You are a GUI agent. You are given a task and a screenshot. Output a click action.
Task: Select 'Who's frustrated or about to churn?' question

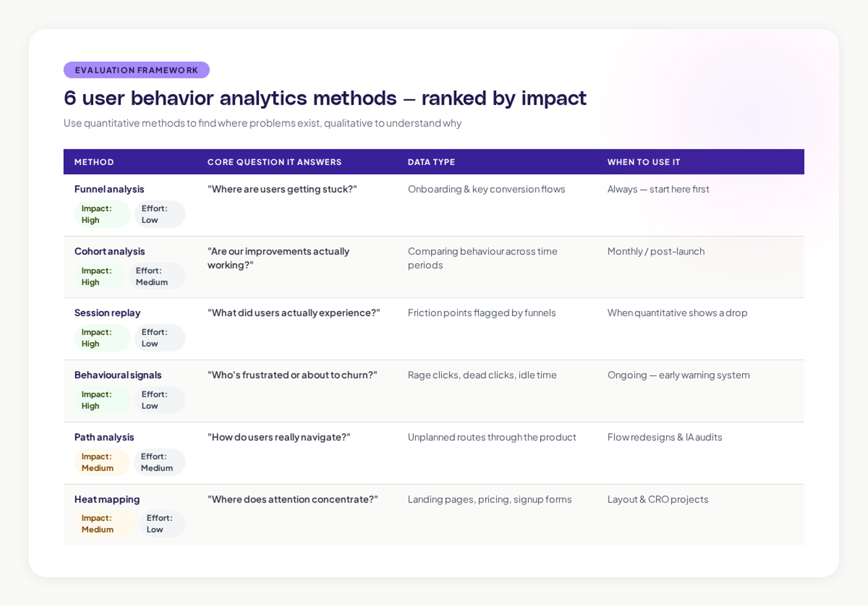click(292, 375)
